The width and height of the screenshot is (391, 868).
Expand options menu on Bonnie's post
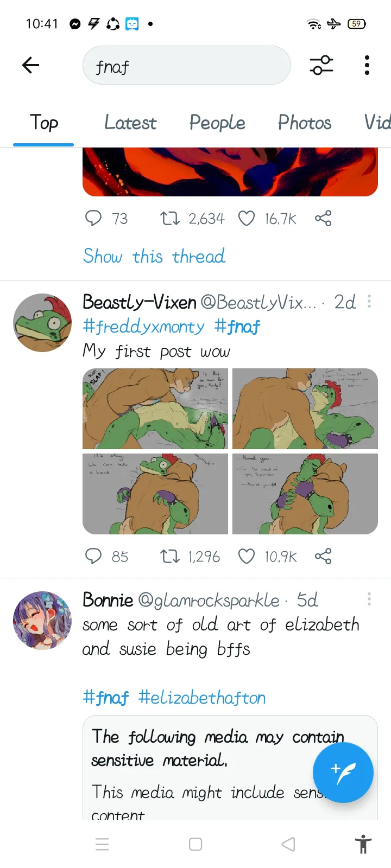369,599
